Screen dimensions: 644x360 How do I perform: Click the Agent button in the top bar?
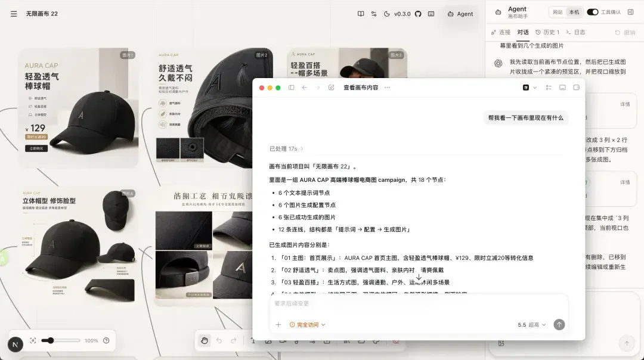460,14
